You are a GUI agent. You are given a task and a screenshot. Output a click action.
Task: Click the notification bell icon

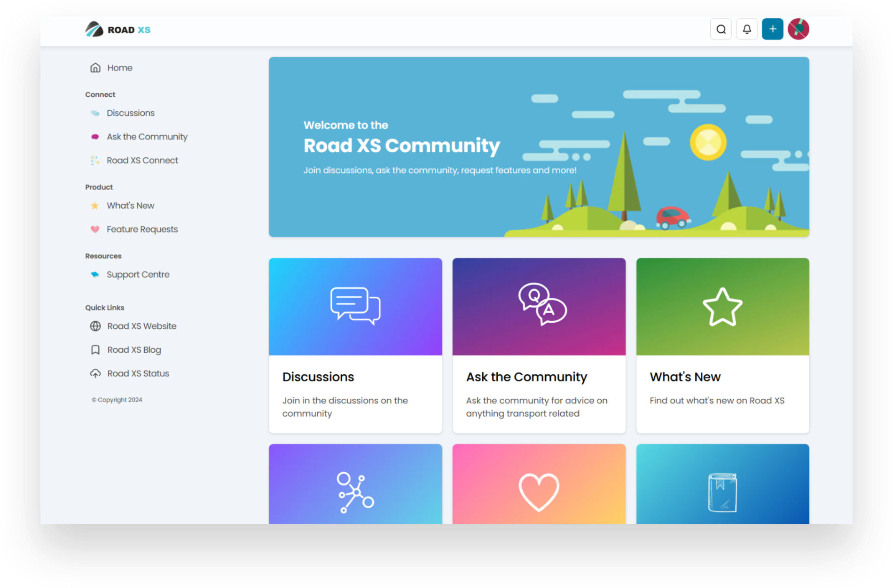pos(746,29)
